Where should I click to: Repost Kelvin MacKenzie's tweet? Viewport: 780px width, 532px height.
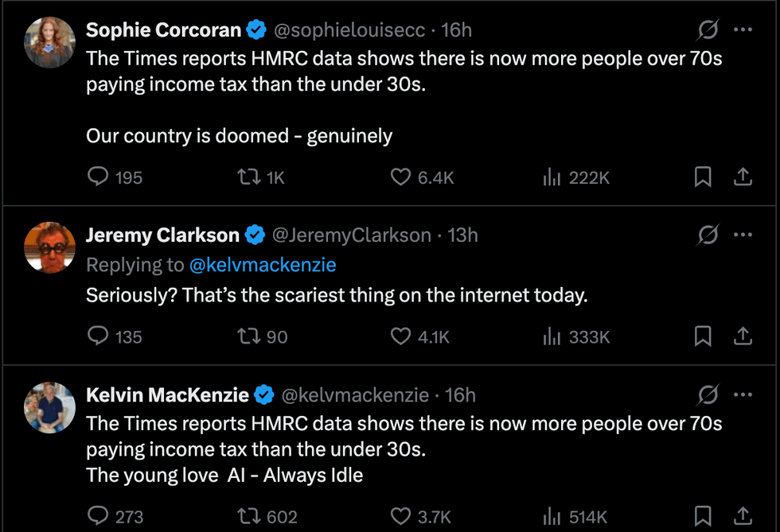click(x=248, y=517)
